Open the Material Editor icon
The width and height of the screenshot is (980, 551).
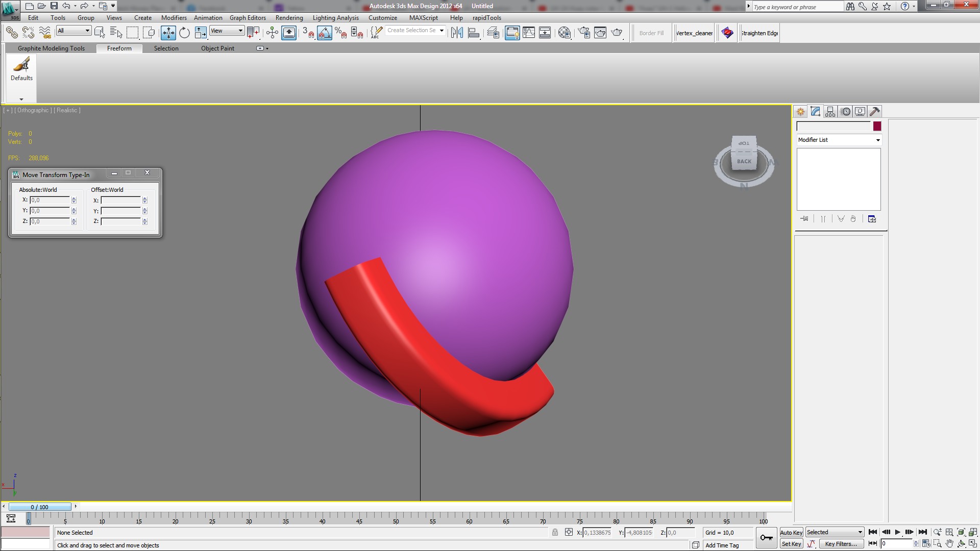click(565, 33)
